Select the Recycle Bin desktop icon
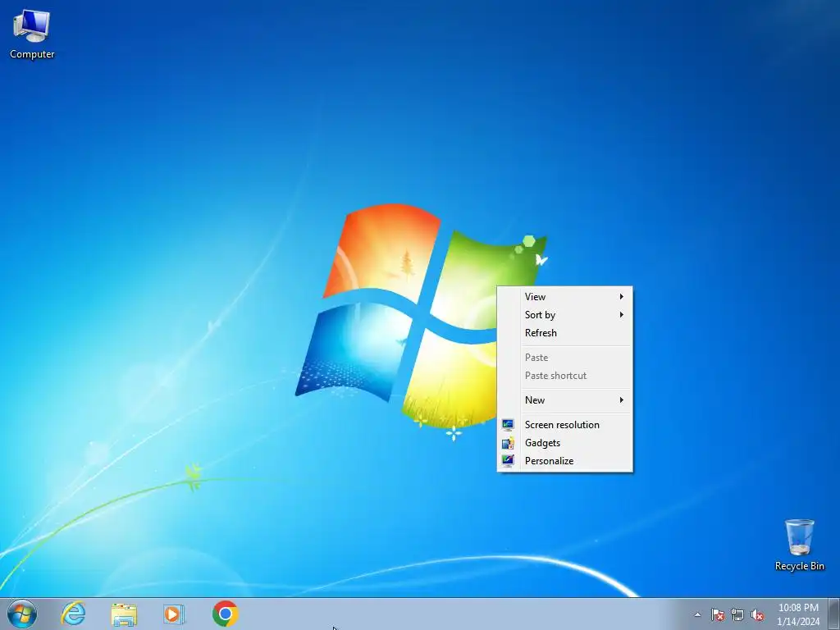Image resolution: width=840 pixels, height=630 pixels. tap(799, 545)
